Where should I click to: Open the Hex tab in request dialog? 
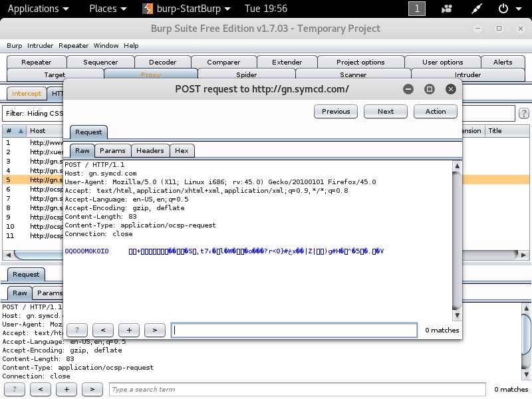182,151
